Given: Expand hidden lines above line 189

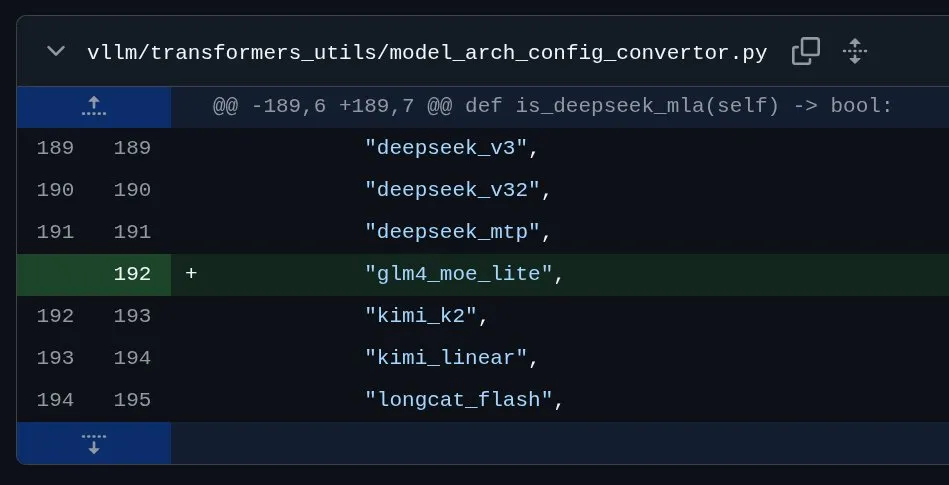Looking at the screenshot, I should [x=94, y=107].
